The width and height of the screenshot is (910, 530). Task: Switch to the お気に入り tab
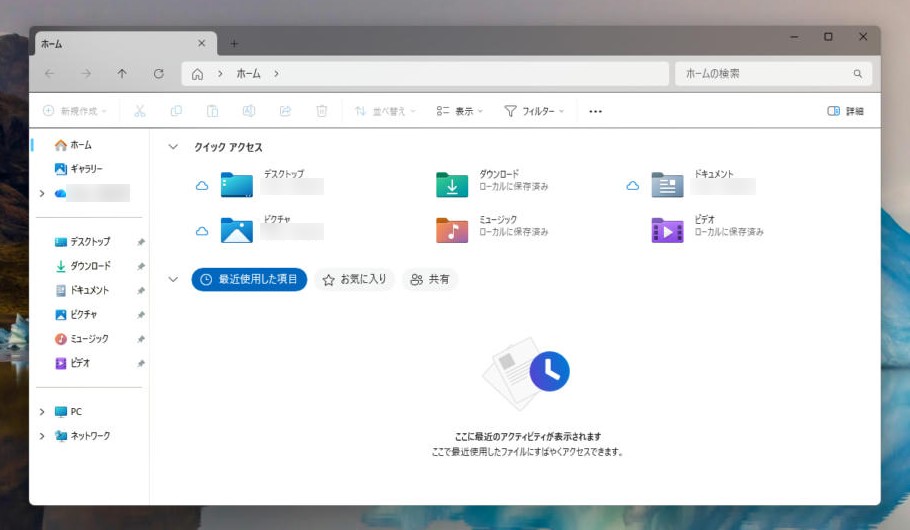coord(355,279)
